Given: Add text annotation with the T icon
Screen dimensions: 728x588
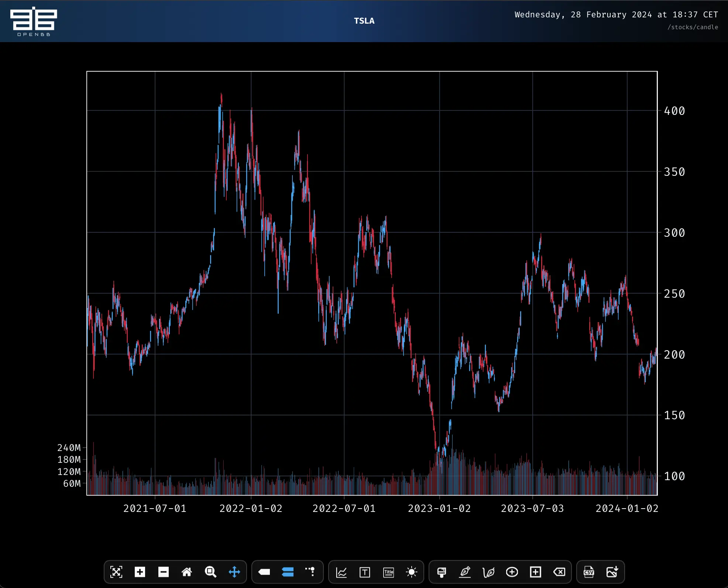Looking at the screenshot, I should pyautogui.click(x=365, y=572).
